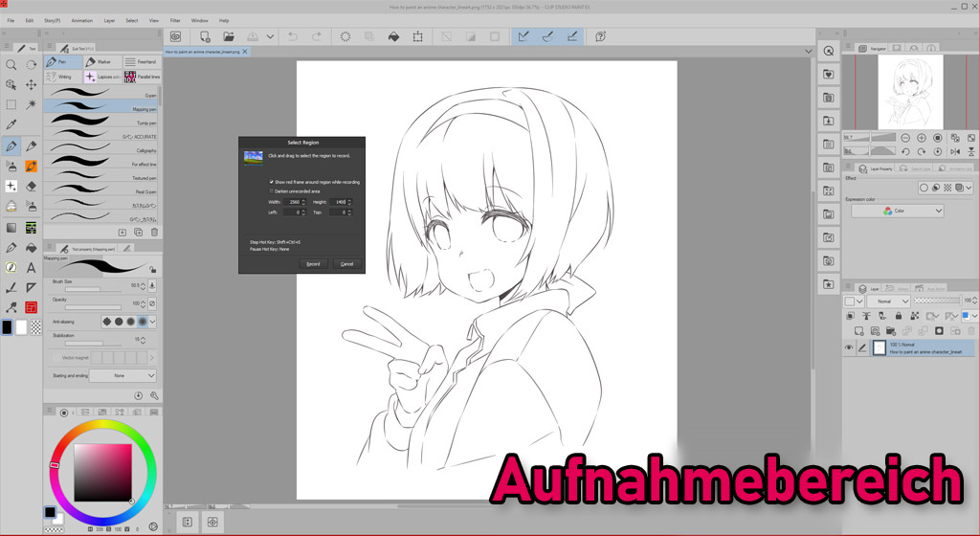Select the Text tool
980x536 pixels.
coord(32,268)
